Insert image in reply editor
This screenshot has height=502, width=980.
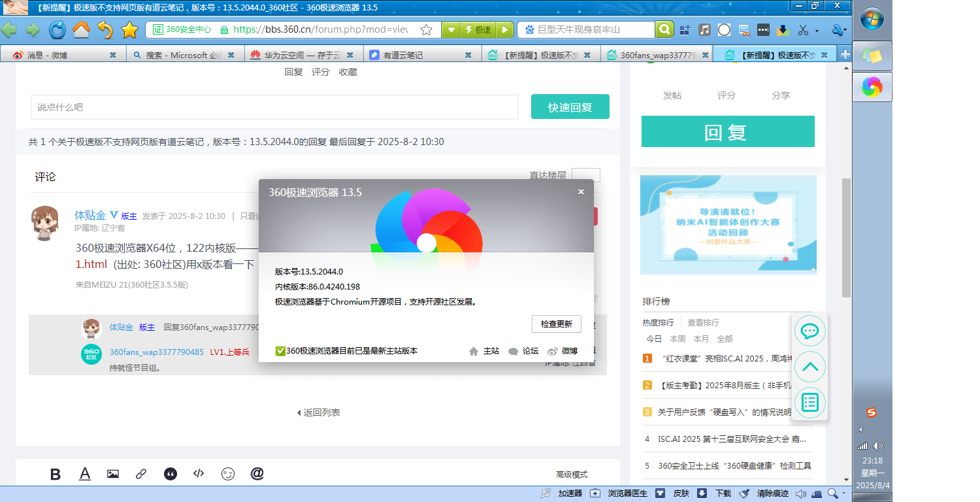click(x=113, y=474)
